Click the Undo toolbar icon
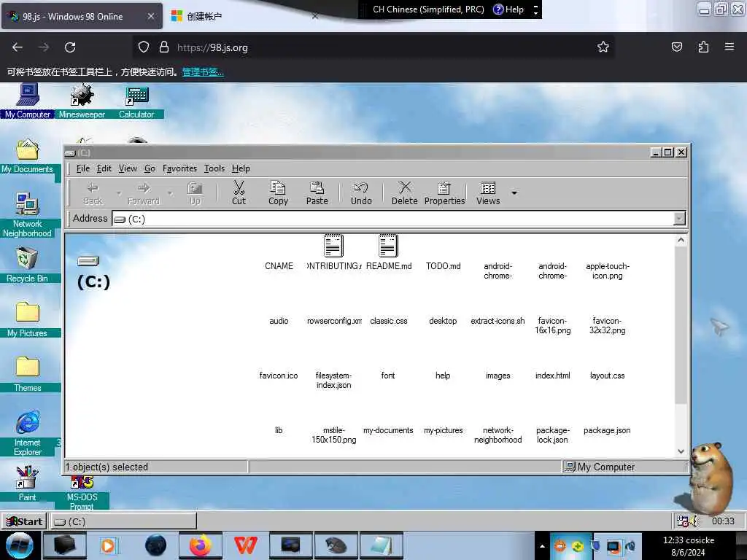The image size is (747, 560). click(x=361, y=192)
